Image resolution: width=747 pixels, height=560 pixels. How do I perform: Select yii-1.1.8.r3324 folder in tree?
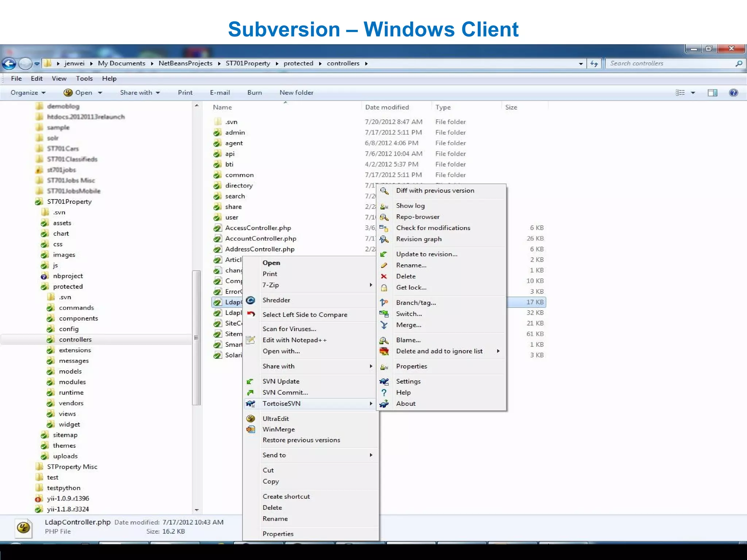coord(68,509)
